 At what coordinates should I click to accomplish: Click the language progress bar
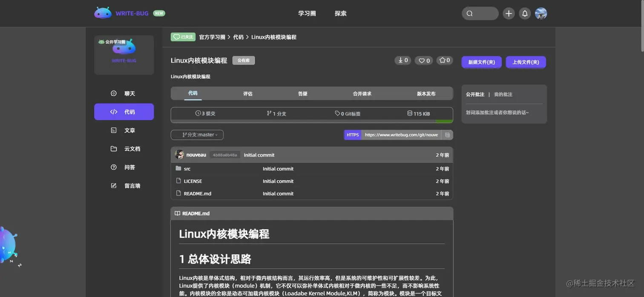coord(312,121)
